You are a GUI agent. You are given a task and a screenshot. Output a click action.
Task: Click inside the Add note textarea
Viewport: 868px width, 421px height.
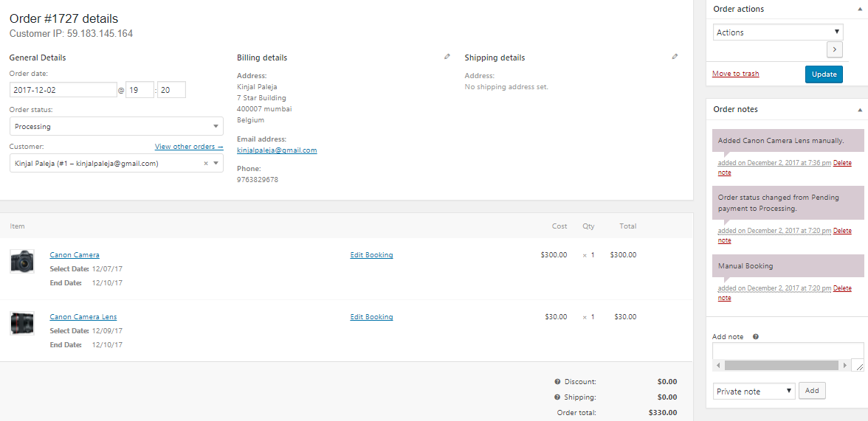pos(788,351)
